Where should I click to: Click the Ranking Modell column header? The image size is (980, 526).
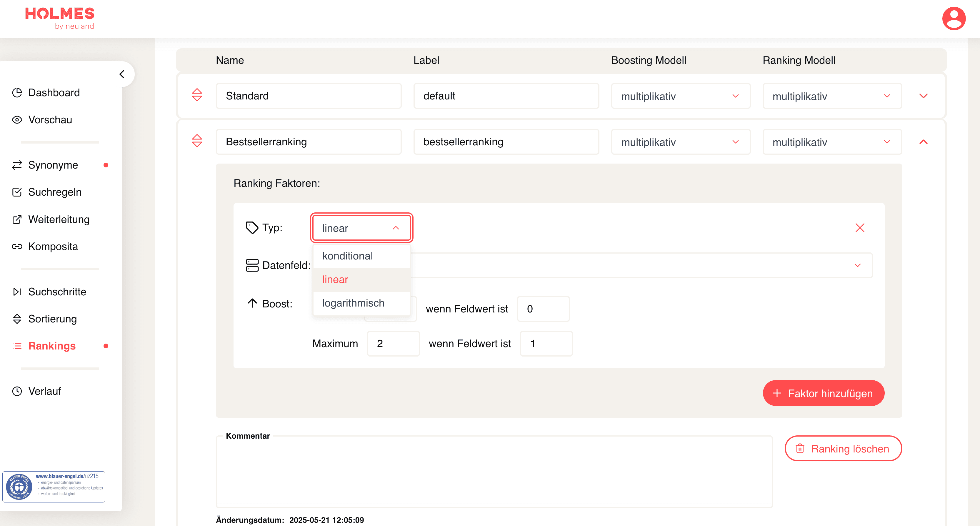[799, 60]
